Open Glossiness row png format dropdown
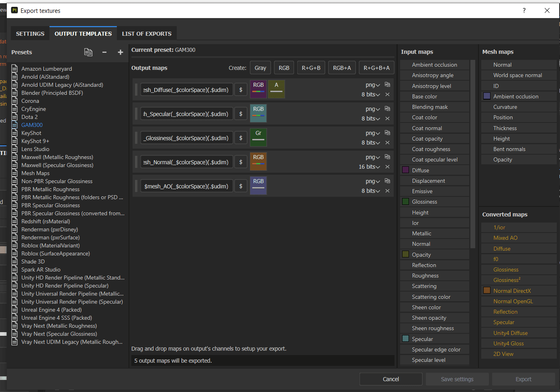This screenshot has height=392, width=560. [373, 133]
